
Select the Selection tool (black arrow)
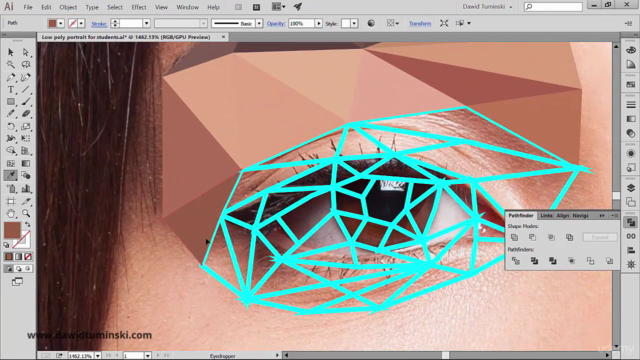click(11, 52)
